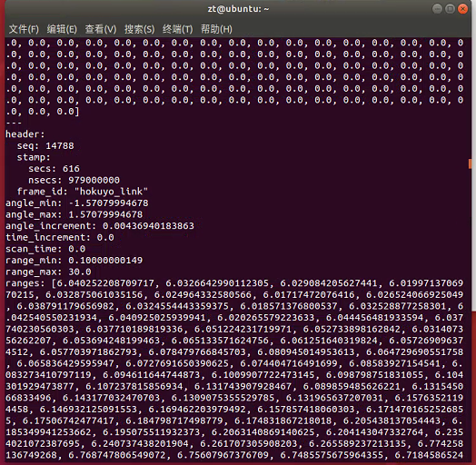Click the '---' message separator line
This screenshot has height=465, width=476.
14,123
